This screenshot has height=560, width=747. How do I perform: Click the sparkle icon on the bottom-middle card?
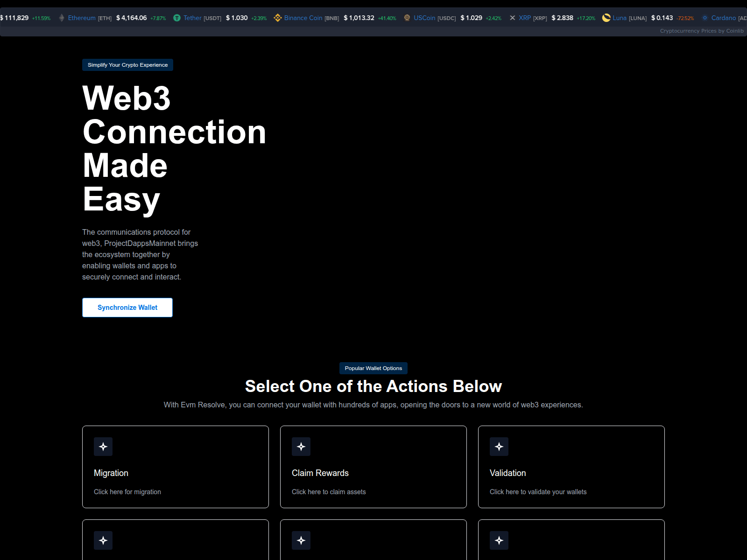301,540
